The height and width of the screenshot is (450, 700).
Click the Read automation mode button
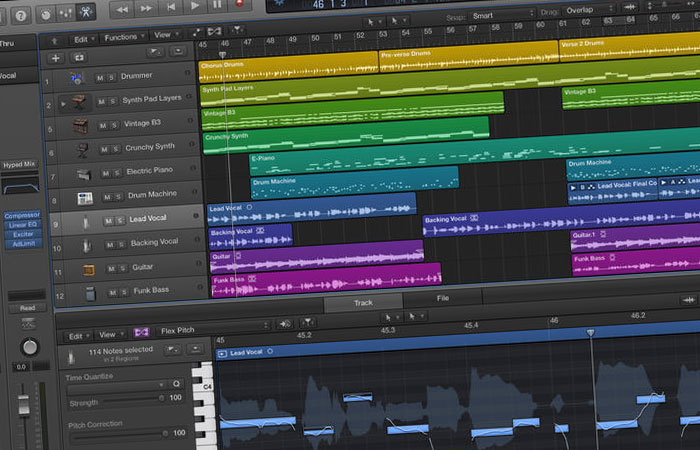click(x=27, y=308)
